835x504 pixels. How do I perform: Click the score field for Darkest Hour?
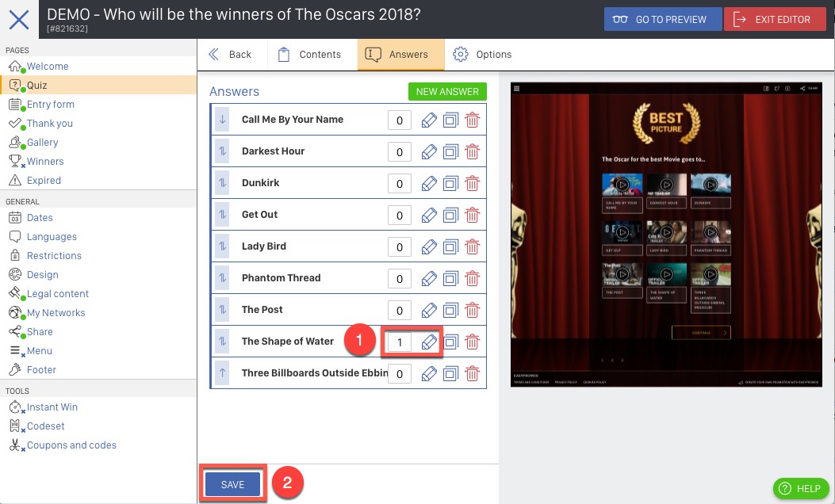tap(400, 152)
